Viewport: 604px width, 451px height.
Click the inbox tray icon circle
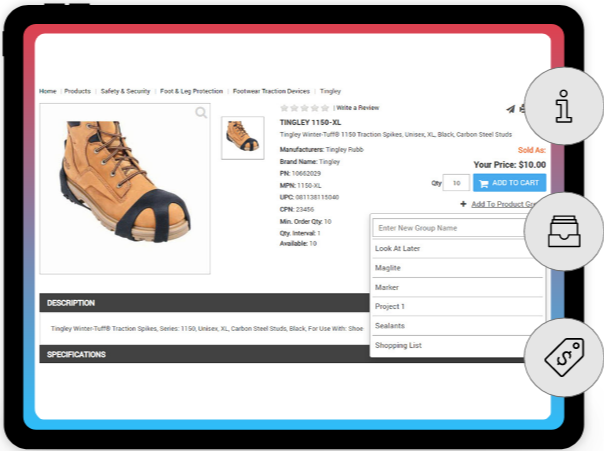point(564,231)
